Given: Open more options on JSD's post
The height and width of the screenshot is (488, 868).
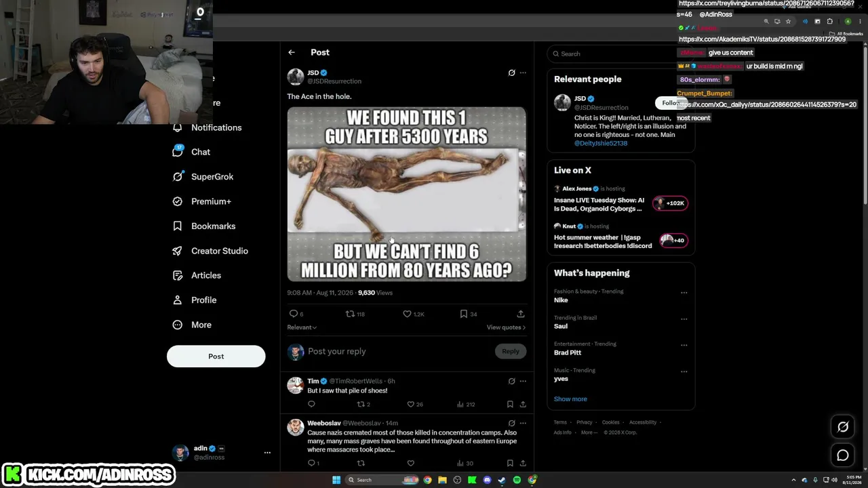Looking at the screenshot, I should pyautogui.click(x=523, y=73).
